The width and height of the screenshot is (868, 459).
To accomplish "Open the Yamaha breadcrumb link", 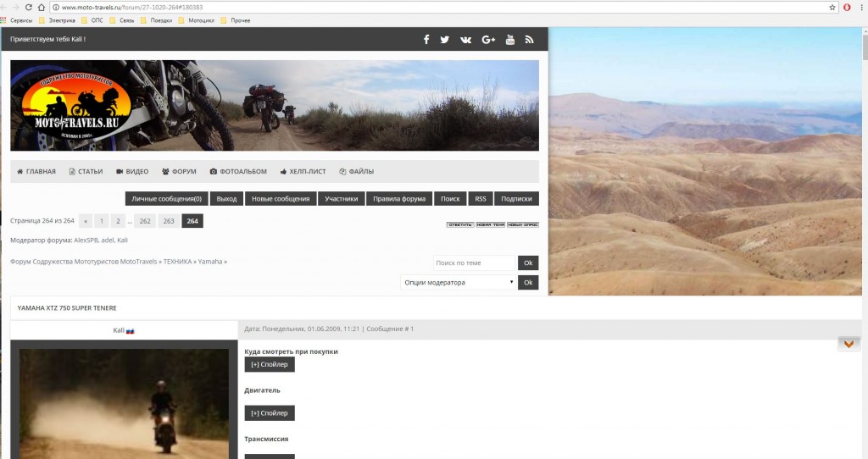I will point(210,262).
